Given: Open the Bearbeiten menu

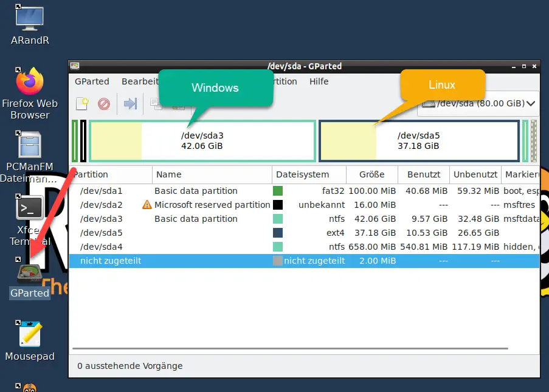Looking at the screenshot, I should (140, 81).
